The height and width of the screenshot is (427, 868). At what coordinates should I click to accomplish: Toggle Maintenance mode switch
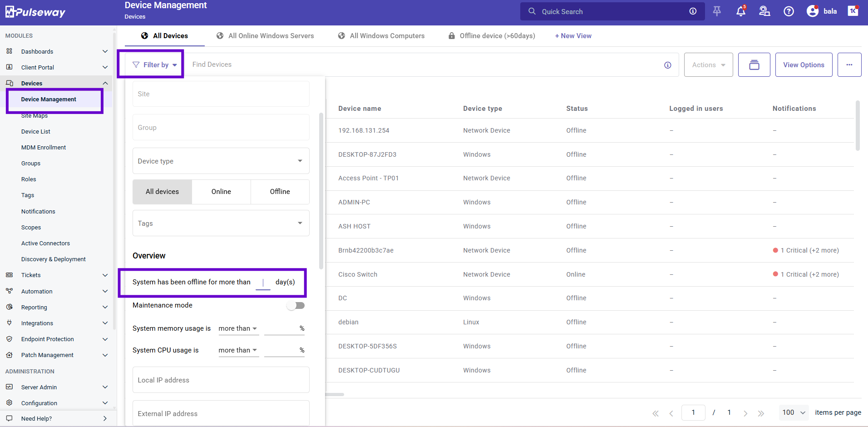[296, 305]
